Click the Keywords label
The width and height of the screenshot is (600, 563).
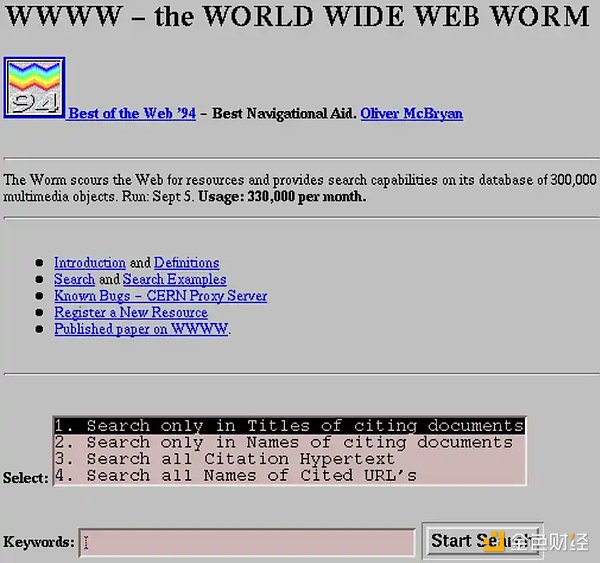pos(39,542)
